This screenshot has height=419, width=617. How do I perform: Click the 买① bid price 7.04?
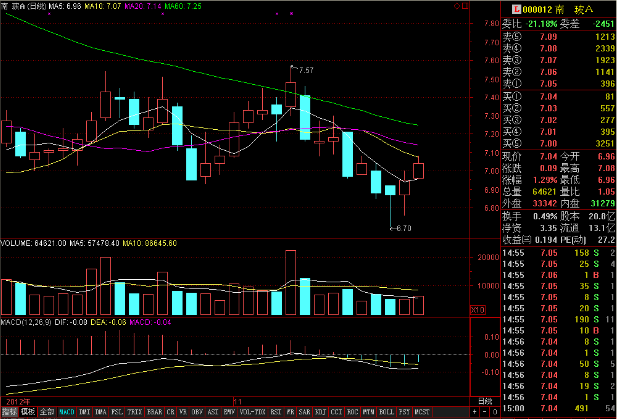pos(548,97)
